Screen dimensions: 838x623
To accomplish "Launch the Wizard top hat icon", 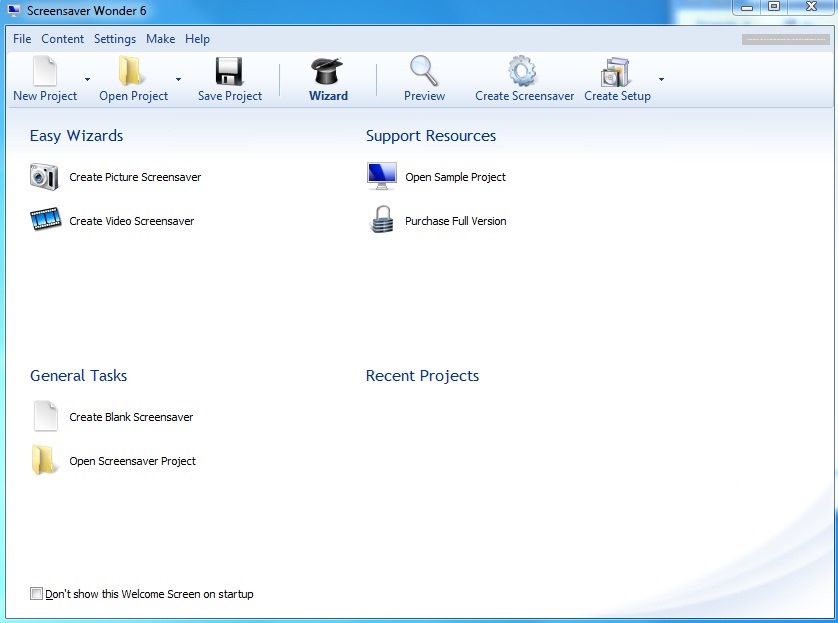I will tap(328, 72).
